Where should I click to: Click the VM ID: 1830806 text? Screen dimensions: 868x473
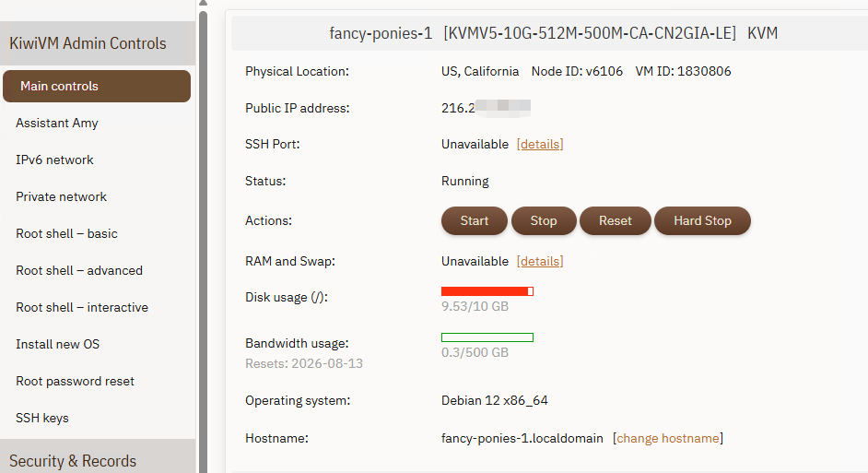tap(683, 71)
